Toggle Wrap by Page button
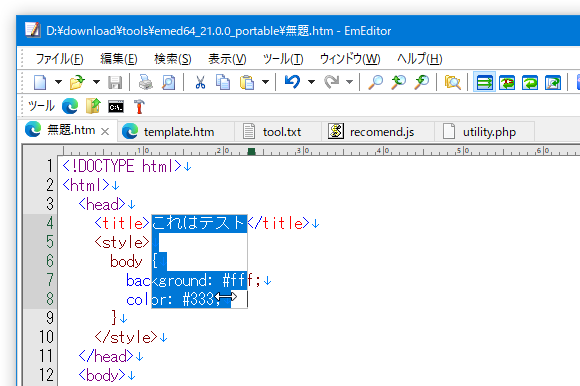 (553, 82)
